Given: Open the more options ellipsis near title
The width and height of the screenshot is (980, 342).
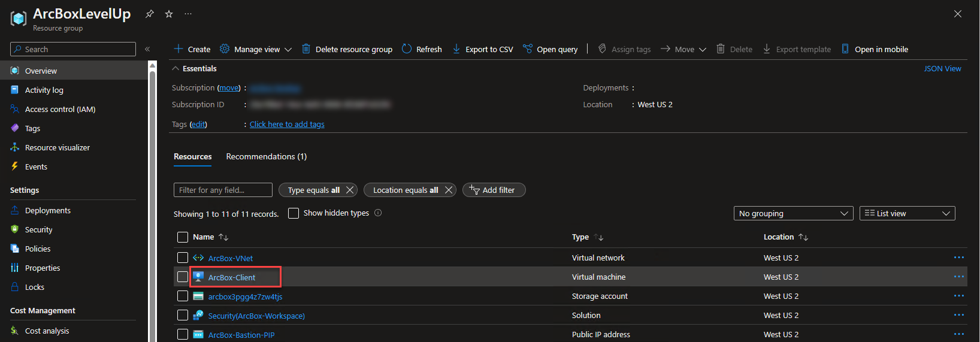Looking at the screenshot, I should point(188,14).
